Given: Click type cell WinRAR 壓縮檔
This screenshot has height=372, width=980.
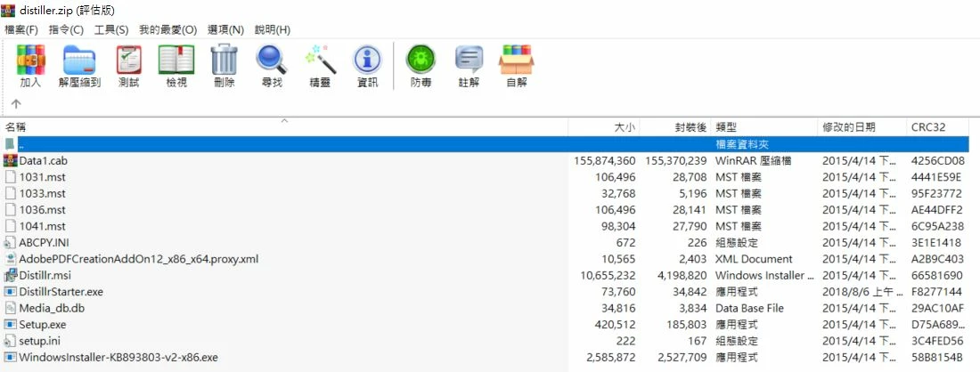Looking at the screenshot, I should 754,160.
